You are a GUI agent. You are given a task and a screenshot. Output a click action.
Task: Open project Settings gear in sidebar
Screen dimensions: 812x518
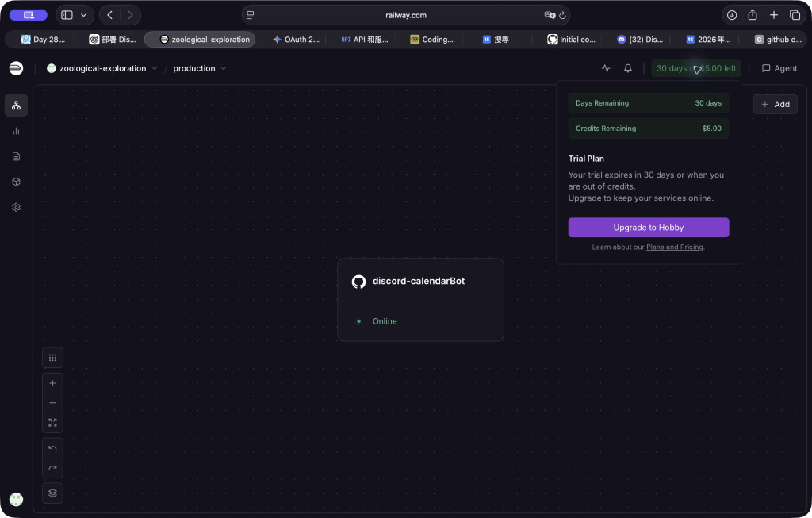(x=16, y=207)
